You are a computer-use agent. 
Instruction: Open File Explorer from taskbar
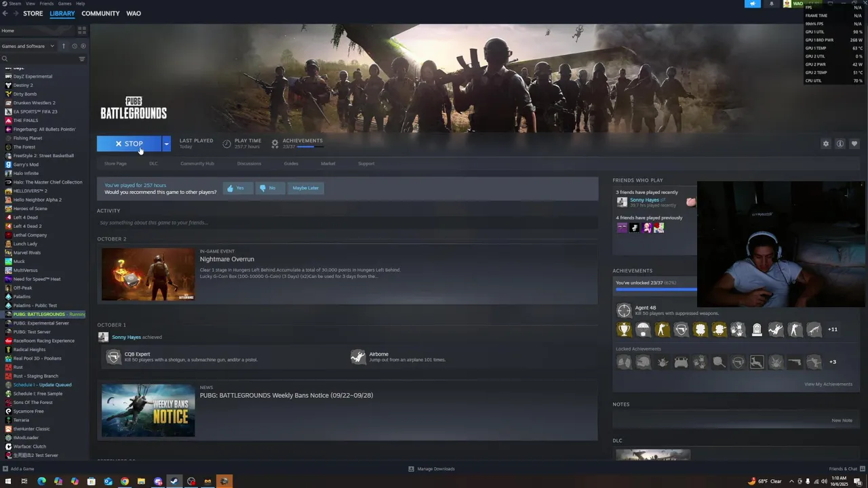point(141,481)
